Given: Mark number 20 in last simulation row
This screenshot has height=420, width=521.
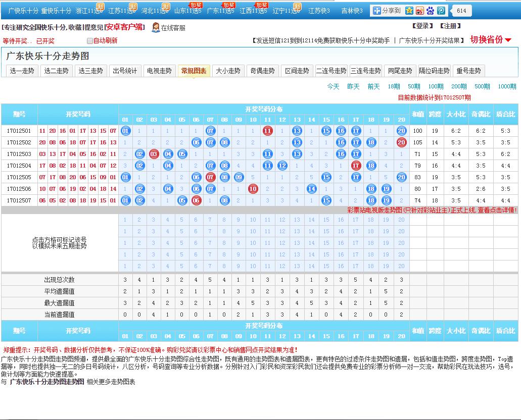Looking at the screenshot, I should tap(401, 266).
